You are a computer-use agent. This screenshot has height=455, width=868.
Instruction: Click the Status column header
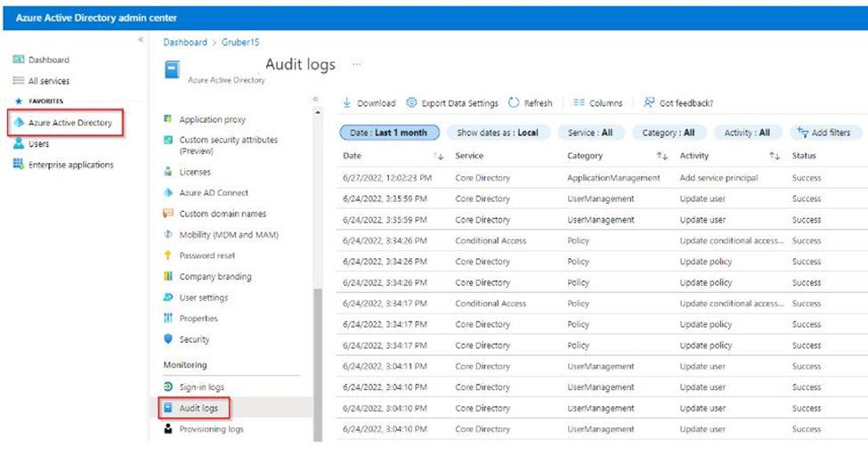pyautogui.click(x=804, y=156)
